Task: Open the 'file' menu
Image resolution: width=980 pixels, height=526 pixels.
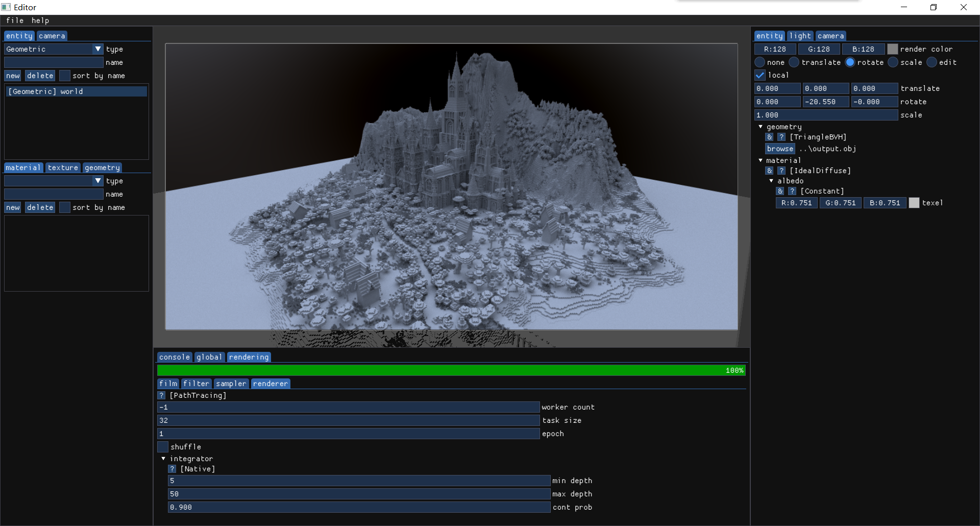Action: (x=15, y=20)
